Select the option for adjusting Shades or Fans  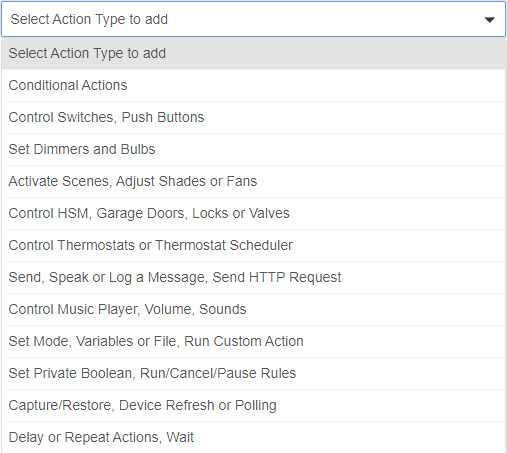[253, 181]
